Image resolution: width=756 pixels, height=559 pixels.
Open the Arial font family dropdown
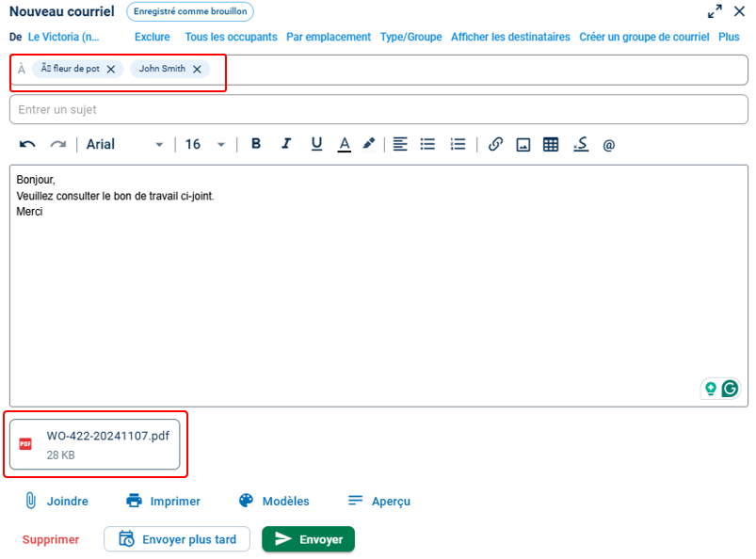click(125, 144)
